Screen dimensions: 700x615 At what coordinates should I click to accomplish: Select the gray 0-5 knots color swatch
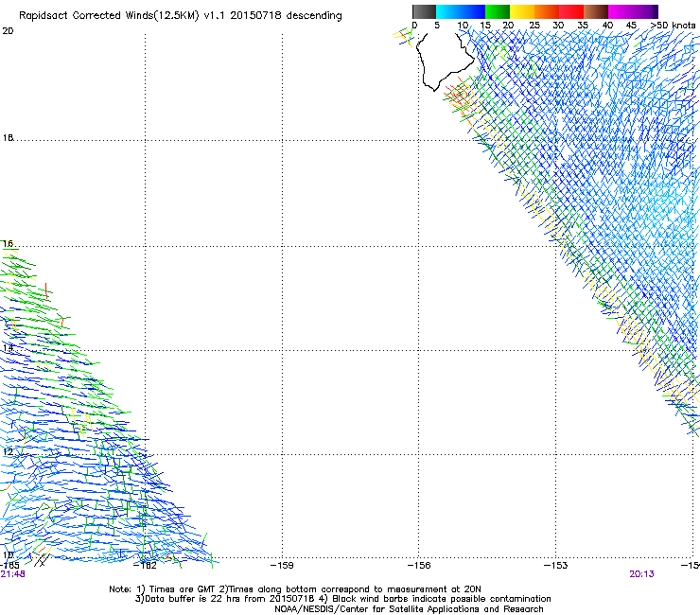tap(424, 11)
